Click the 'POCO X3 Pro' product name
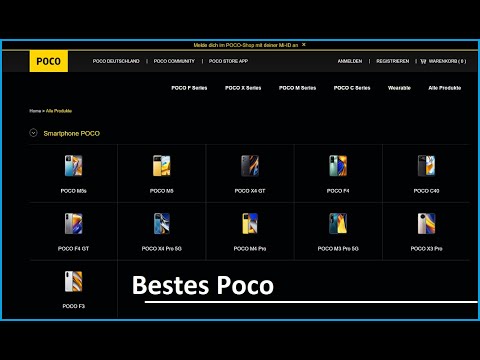 click(x=426, y=249)
